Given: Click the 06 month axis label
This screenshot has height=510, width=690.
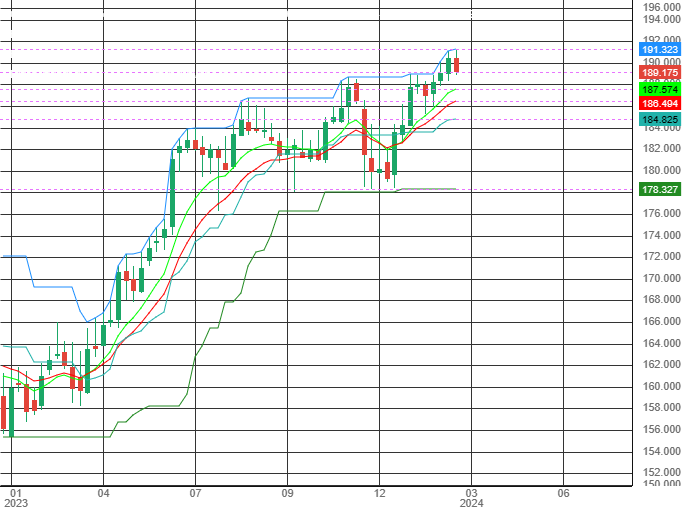Looking at the screenshot, I should (563, 493).
